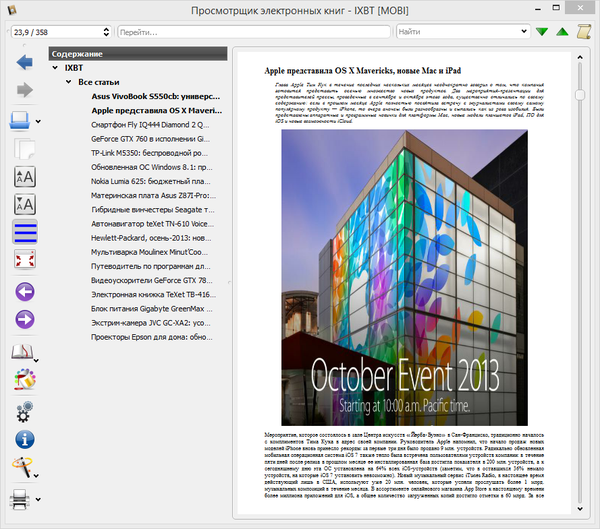Find previous with green up arrow
This screenshot has height=529, width=600.
pyautogui.click(x=562, y=32)
